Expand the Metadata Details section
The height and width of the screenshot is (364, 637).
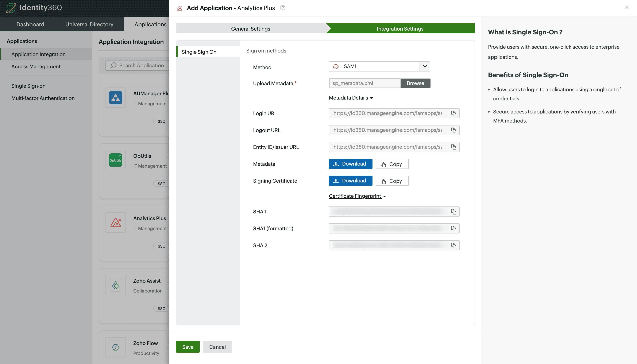(350, 98)
